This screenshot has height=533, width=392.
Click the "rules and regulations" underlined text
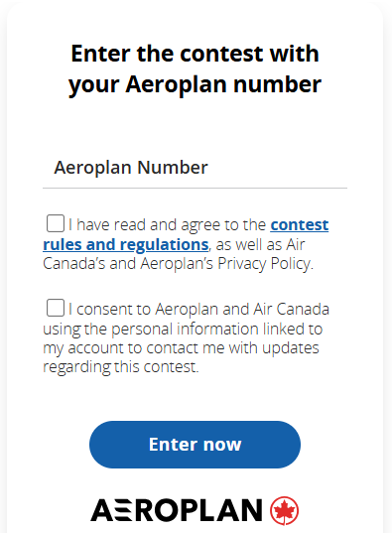pyautogui.click(x=125, y=245)
